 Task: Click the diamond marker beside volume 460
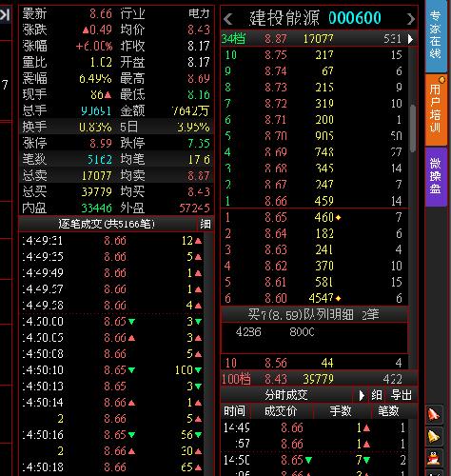click(x=338, y=218)
